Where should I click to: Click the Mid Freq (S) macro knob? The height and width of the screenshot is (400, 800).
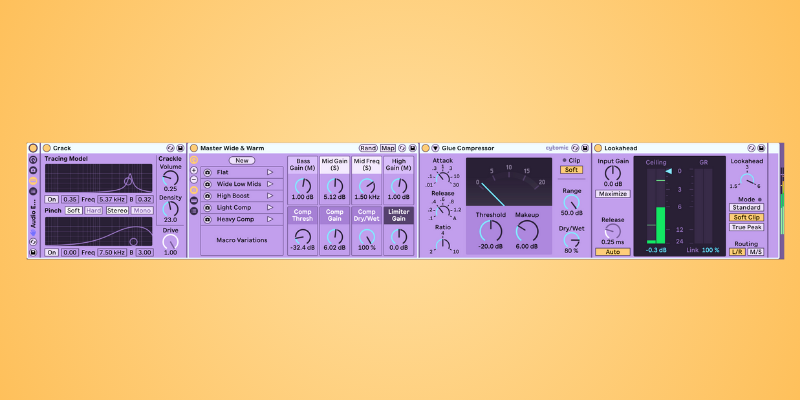(x=367, y=186)
